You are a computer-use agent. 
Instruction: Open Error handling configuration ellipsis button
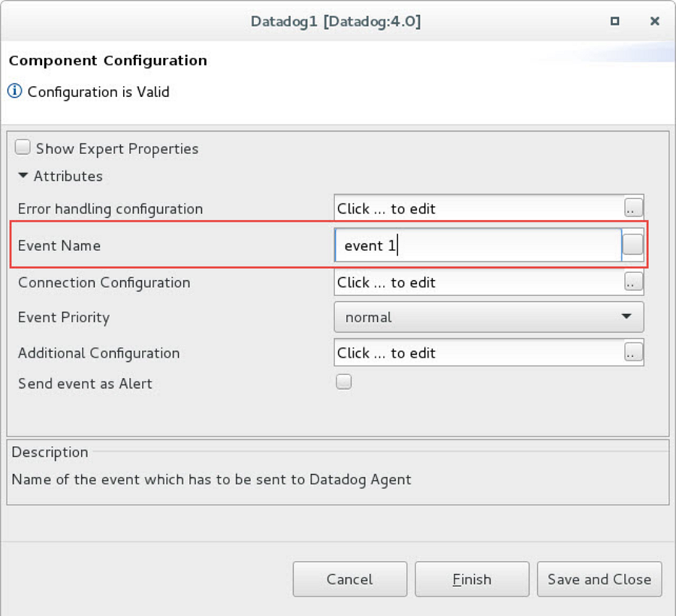pos(633,208)
